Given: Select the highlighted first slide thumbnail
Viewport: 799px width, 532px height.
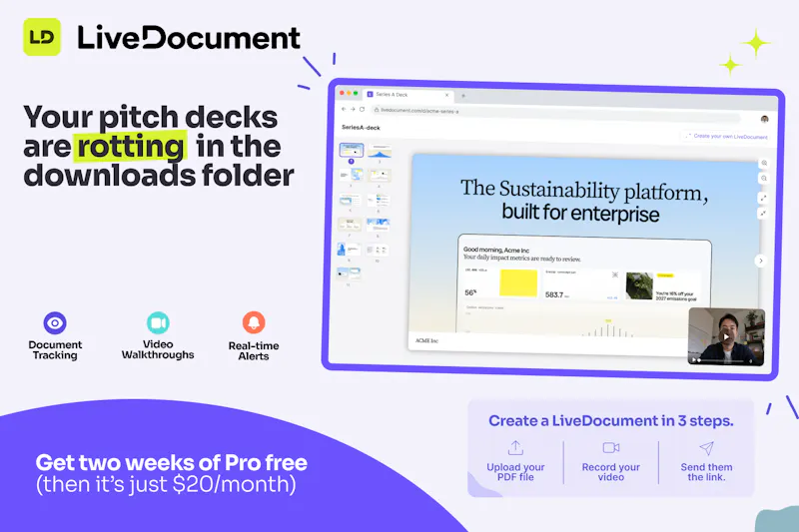Looking at the screenshot, I should (x=352, y=150).
